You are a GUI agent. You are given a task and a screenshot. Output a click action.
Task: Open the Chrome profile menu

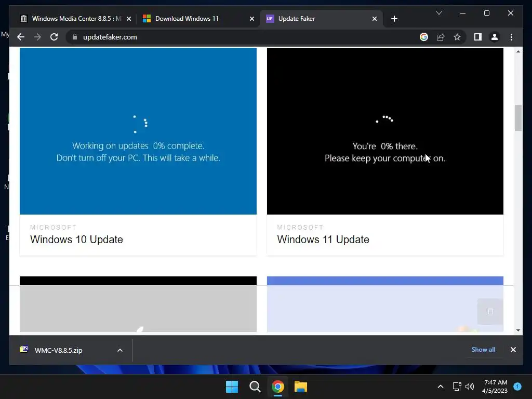point(495,37)
